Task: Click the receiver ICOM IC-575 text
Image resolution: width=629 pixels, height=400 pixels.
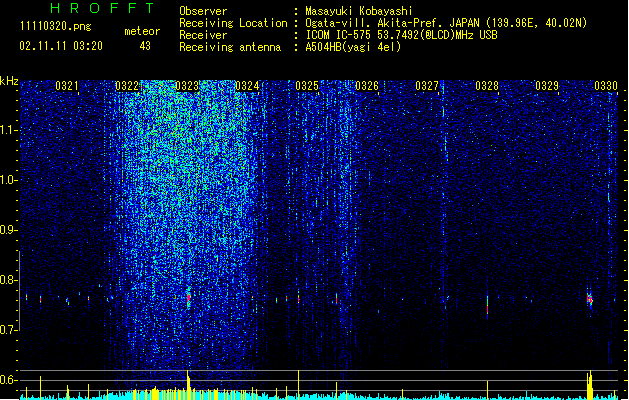Action: pos(402,35)
